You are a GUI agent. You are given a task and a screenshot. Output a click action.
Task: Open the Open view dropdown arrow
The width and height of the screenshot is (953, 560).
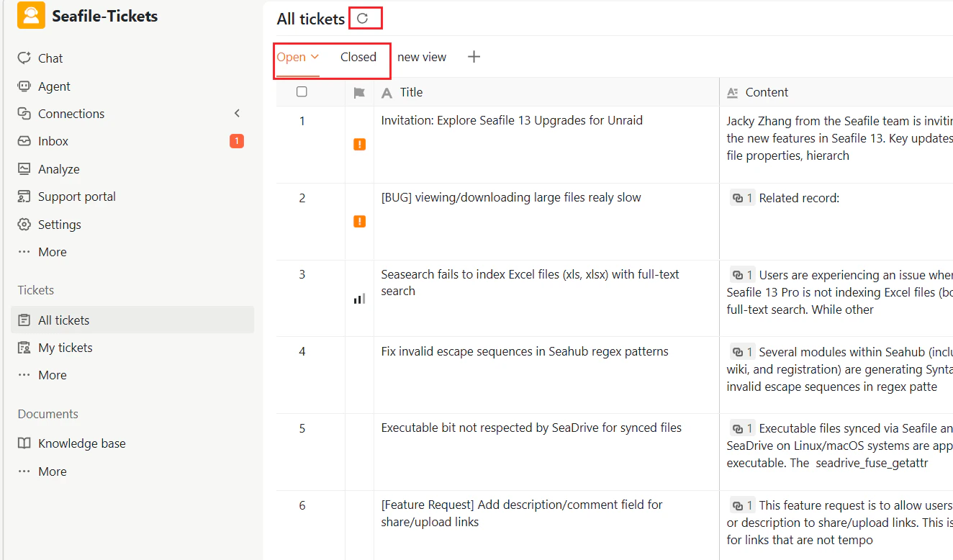tap(315, 57)
